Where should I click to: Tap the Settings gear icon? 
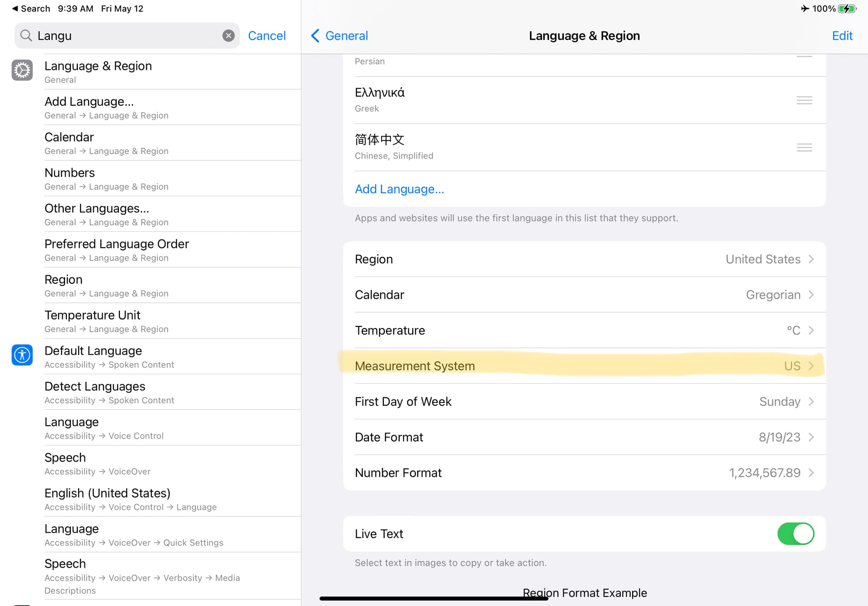click(x=22, y=70)
